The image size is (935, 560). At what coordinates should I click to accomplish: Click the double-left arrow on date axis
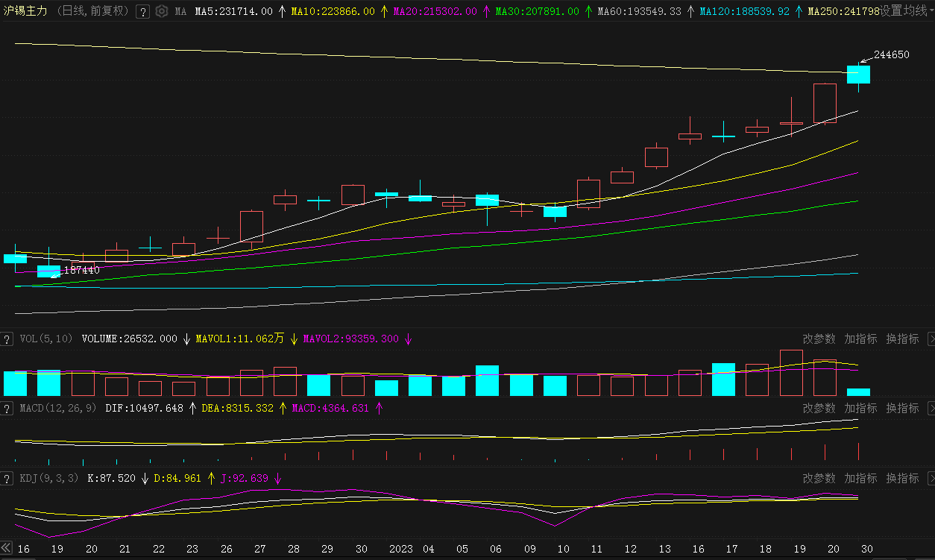coord(7,549)
